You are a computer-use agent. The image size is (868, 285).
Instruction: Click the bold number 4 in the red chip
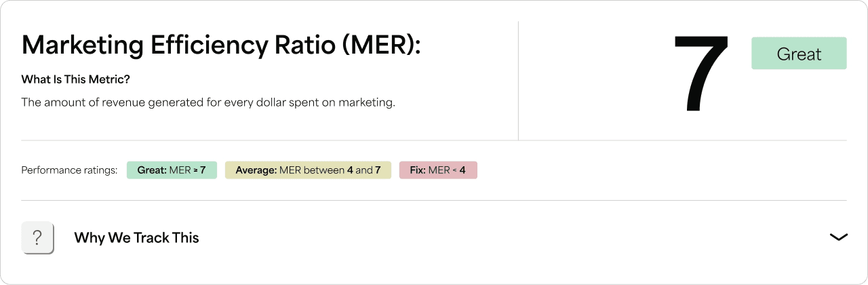[x=462, y=170]
